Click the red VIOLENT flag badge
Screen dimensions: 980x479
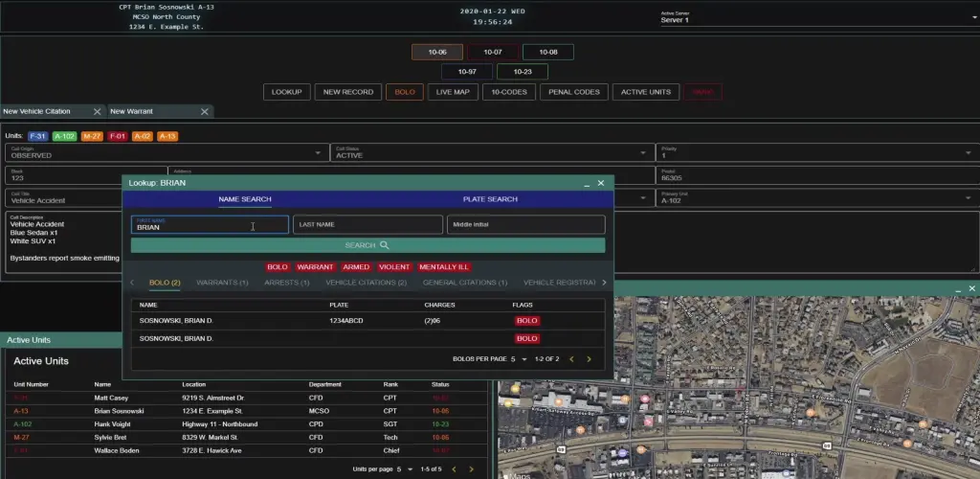[x=394, y=267]
